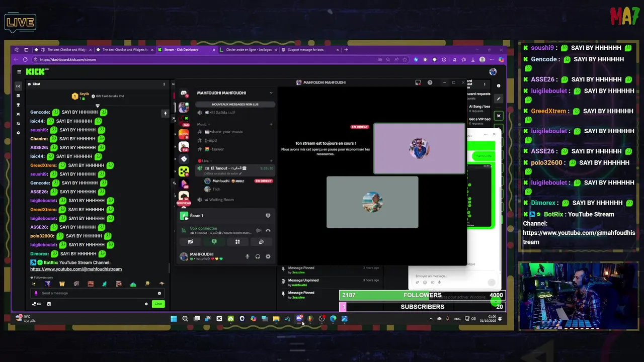The image size is (644, 362).
Task: Click the pinned message pin icon in chat
Action: pyautogui.click(x=165, y=114)
